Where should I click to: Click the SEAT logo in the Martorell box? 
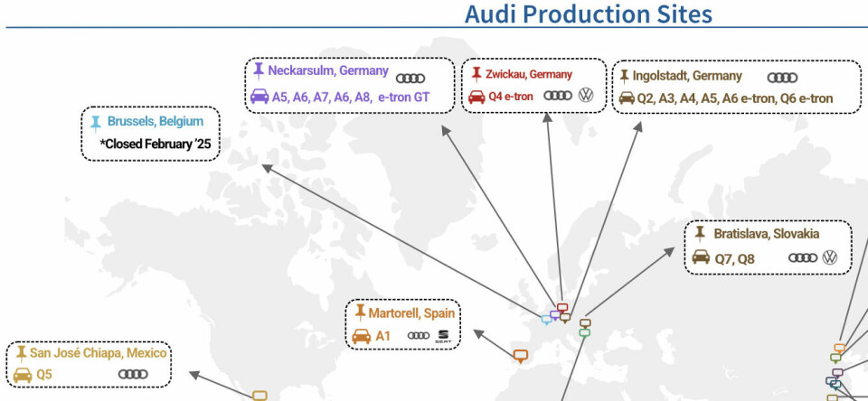443,337
